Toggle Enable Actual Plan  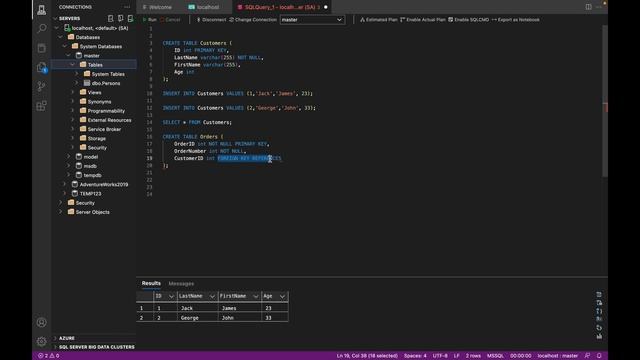coord(423,20)
